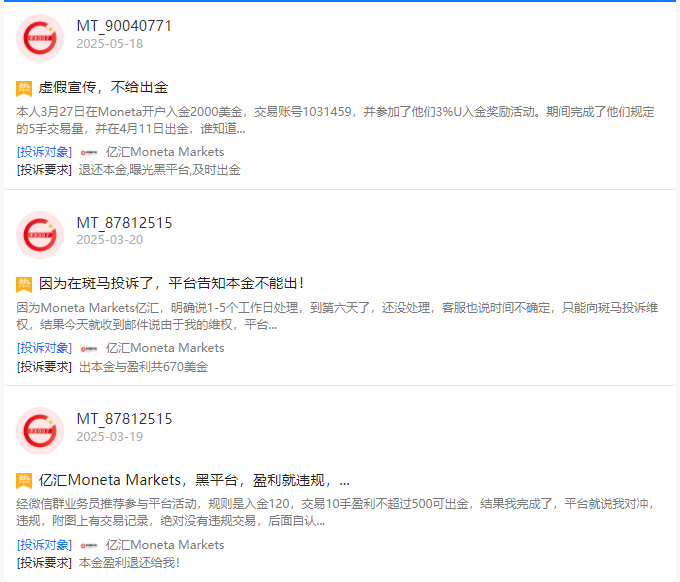Open username MT_87812515 above date 2025-03-20

click(x=124, y=223)
